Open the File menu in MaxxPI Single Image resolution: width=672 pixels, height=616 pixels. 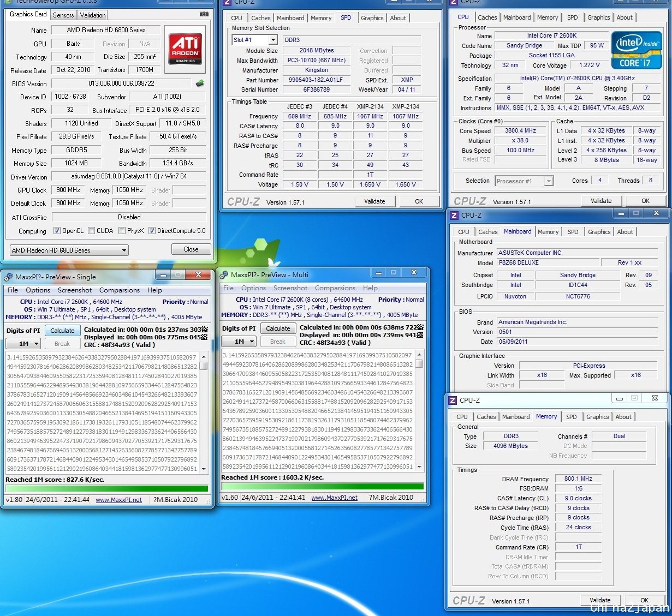13,290
